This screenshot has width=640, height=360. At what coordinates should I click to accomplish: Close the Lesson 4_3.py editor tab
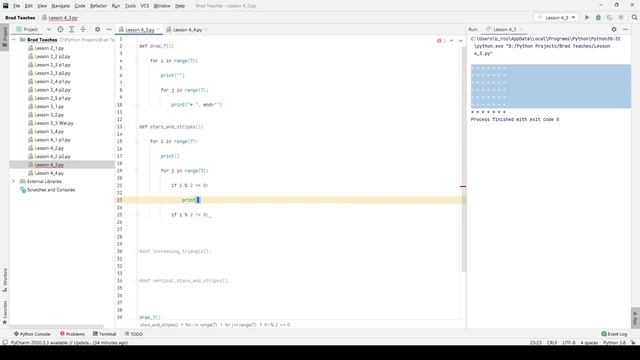pos(158,30)
